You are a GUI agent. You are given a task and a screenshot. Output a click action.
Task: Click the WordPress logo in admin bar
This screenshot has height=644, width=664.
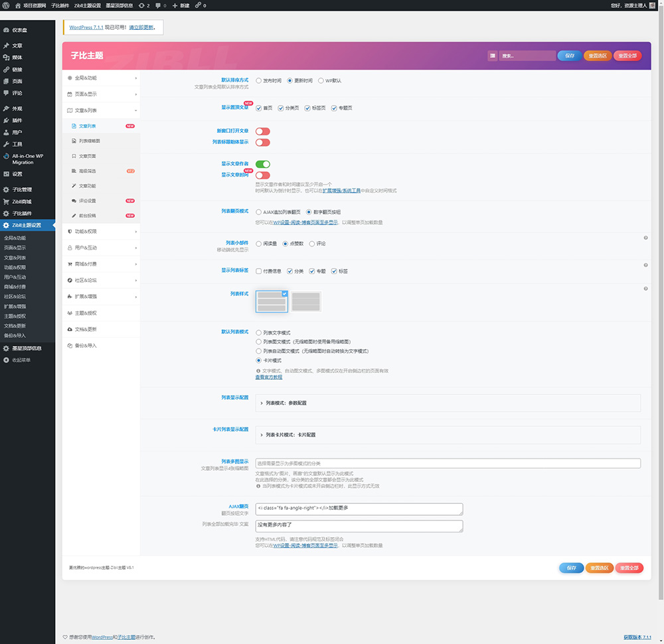(6, 5)
